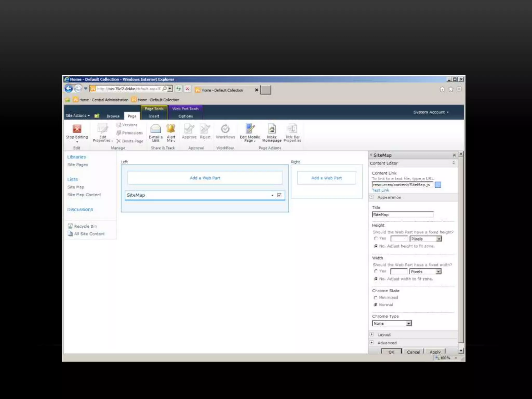Screen dimensions: 532x399
Task: Click the Alert Me bell icon
Action: [x=171, y=129]
